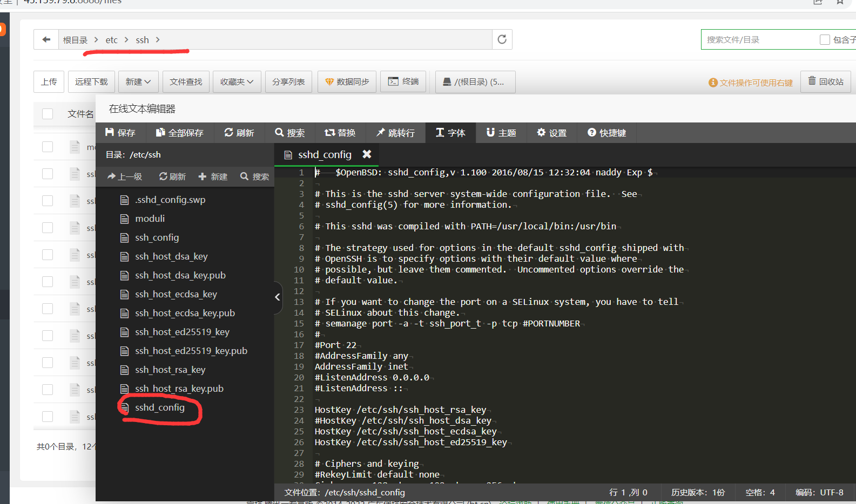Open the 搜索 search tool in editor toolbar
Image resolution: width=856 pixels, height=504 pixels.
pos(289,133)
